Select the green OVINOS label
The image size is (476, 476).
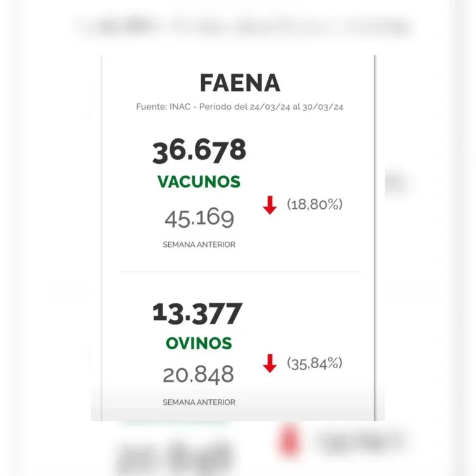[199, 343]
